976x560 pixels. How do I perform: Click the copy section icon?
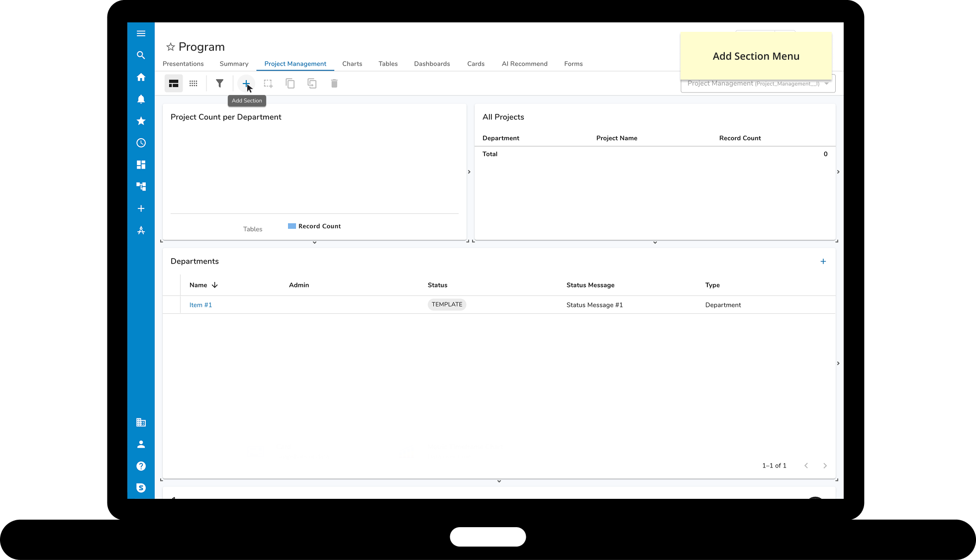[x=290, y=84]
